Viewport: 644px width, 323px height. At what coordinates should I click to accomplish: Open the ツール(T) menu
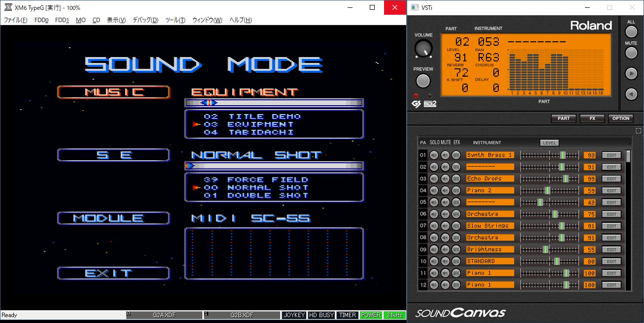(175, 20)
